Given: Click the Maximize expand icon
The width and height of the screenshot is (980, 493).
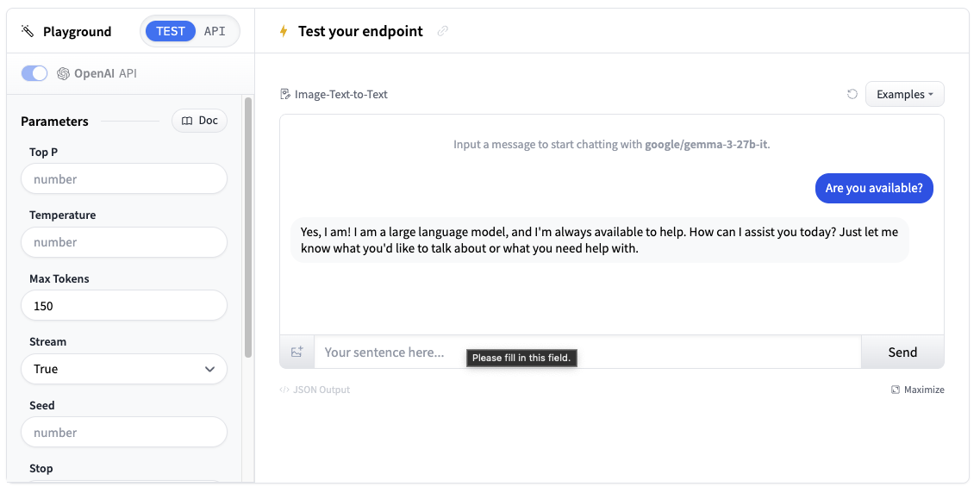Looking at the screenshot, I should (895, 390).
